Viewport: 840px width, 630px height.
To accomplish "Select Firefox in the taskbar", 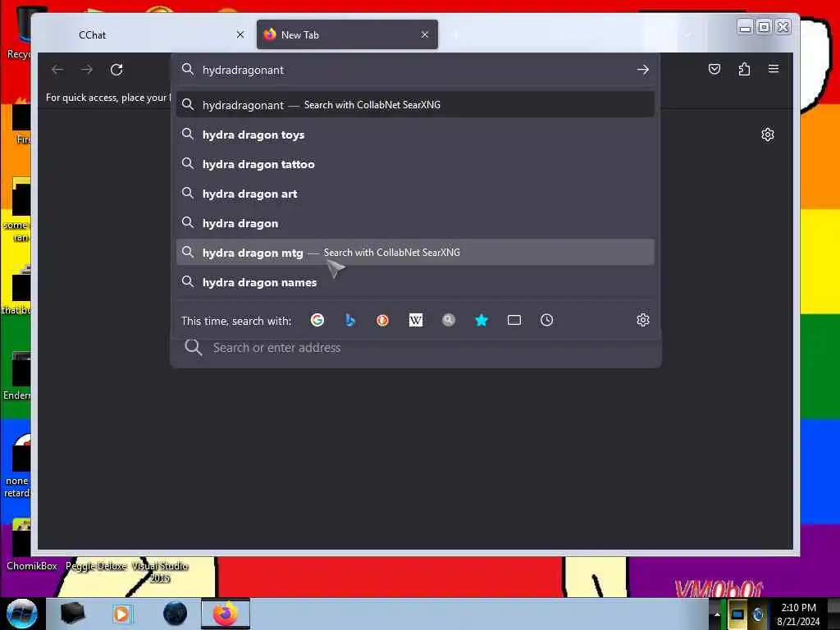I will click(x=226, y=614).
